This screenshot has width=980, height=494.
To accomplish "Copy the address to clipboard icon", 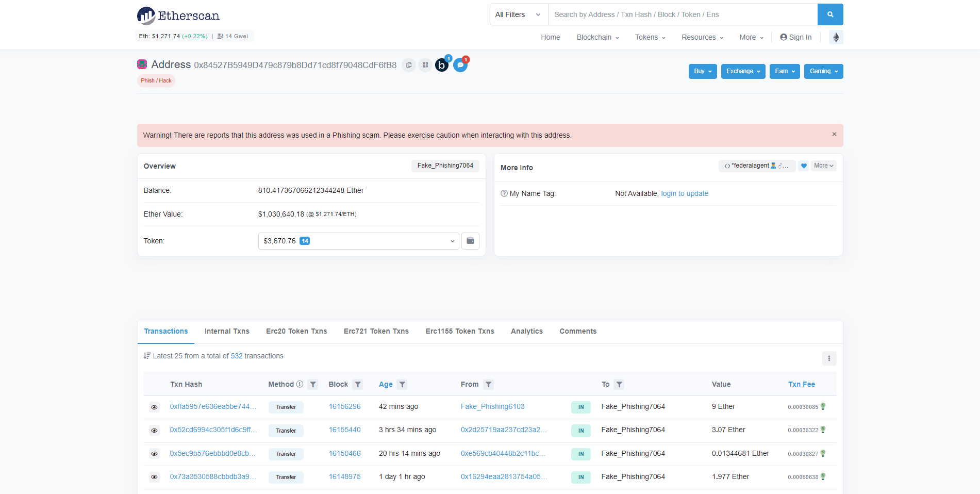I will coord(409,65).
